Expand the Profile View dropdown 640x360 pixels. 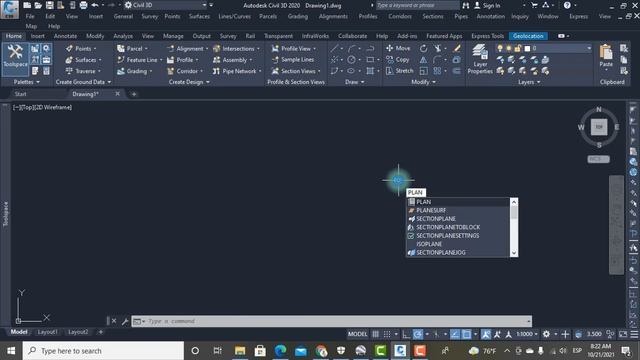(x=315, y=49)
